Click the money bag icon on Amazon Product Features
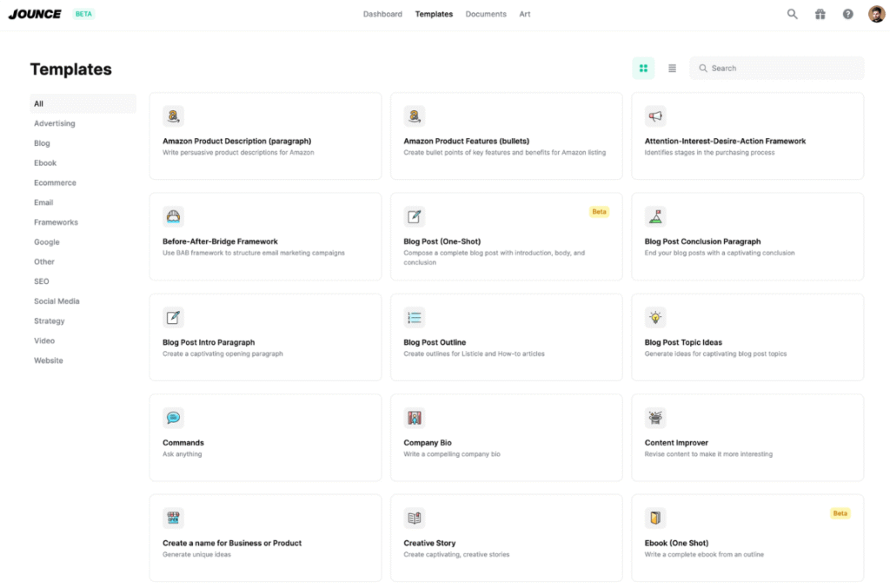Viewport: 890px width, 588px height. coord(415,115)
